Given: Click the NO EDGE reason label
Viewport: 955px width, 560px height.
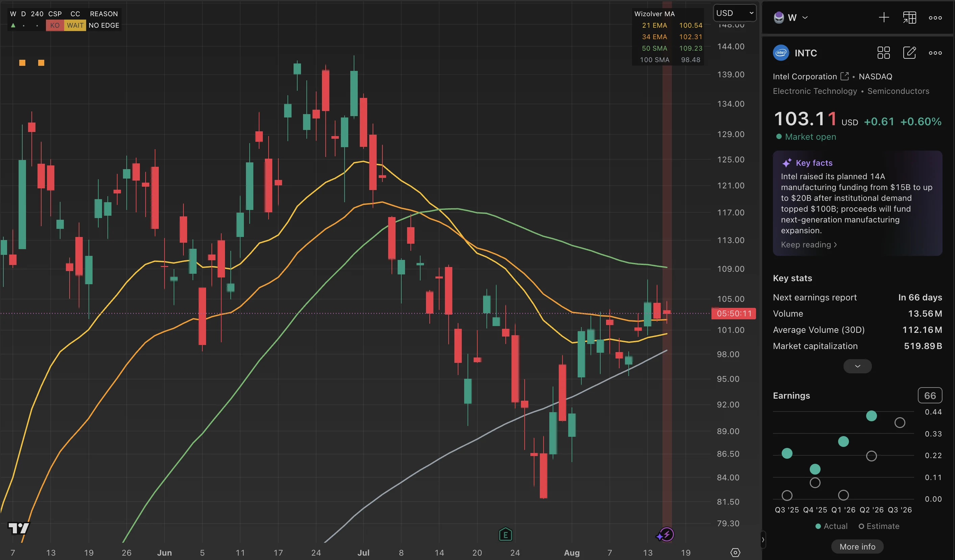Looking at the screenshot, I should pos(104,25).
